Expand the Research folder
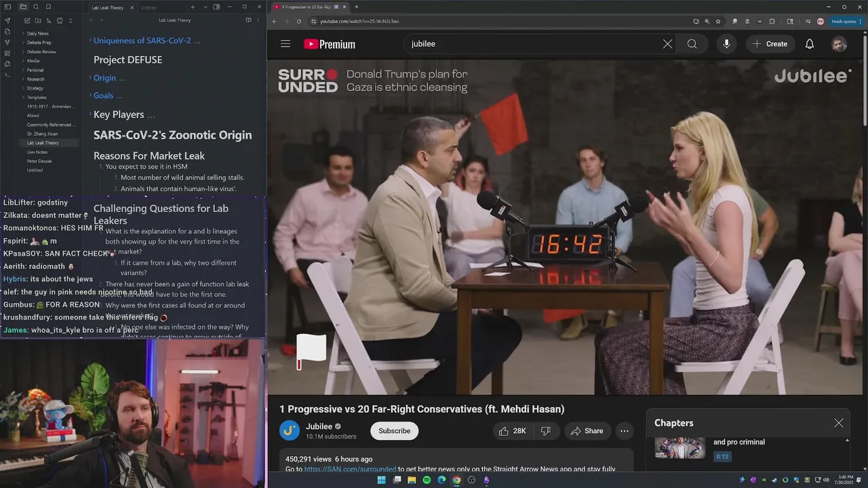Viewport: 868px width, 488px height. [x=23, y=79]
